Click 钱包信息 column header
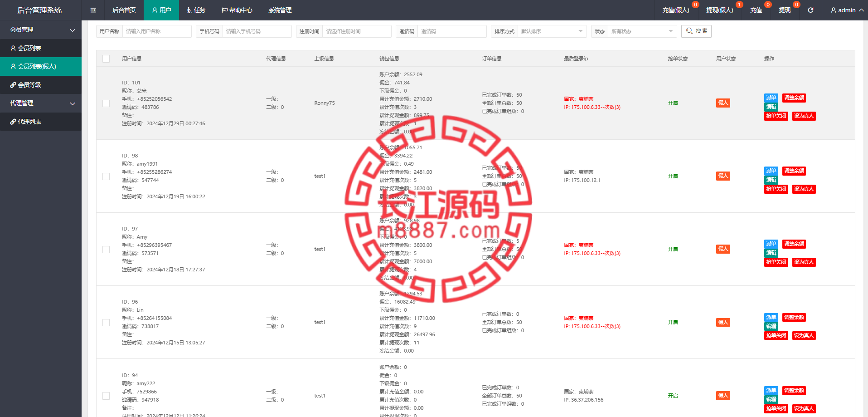868x417 pixels. (x=389, y=59)
